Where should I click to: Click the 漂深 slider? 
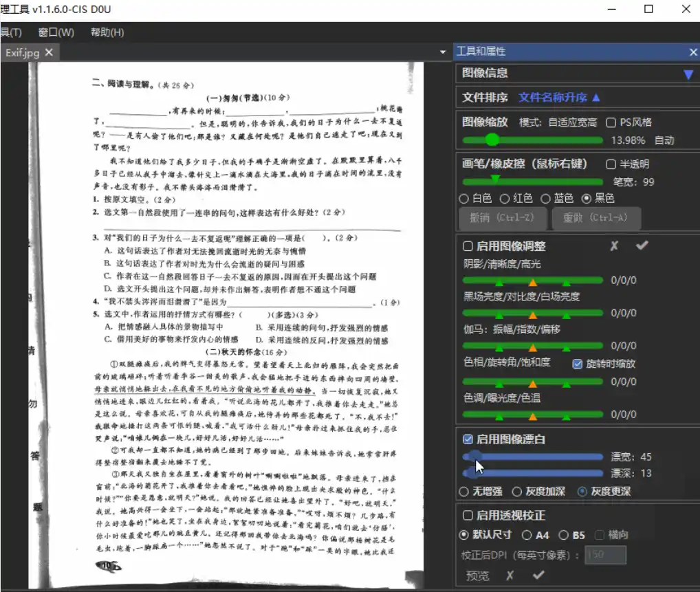tap(533, 473)
